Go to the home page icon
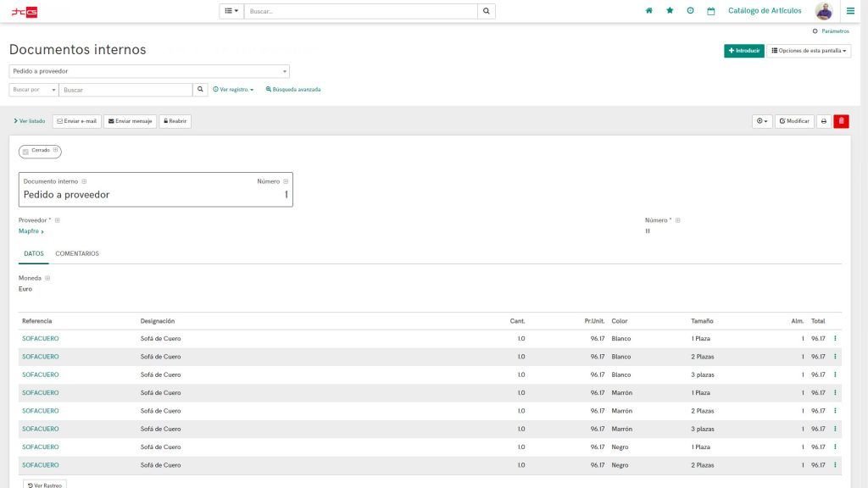This screenshot has width=868, height=488. pos(649,11)
